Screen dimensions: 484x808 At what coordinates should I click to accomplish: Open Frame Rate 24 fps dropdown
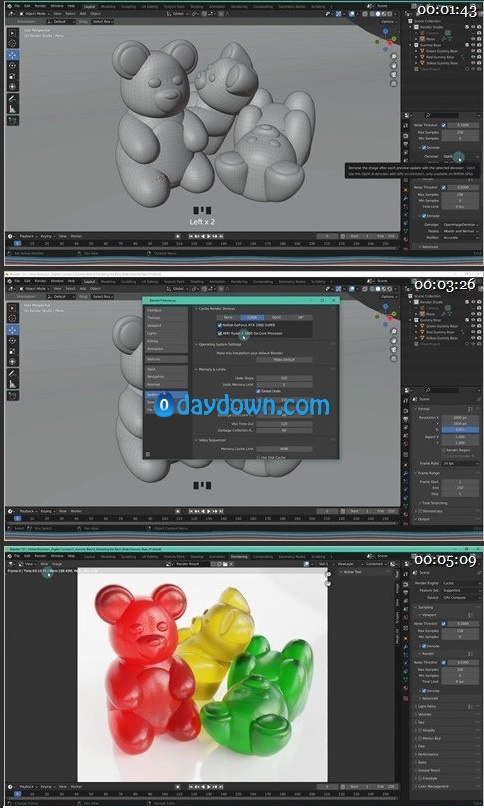(460, 463)
